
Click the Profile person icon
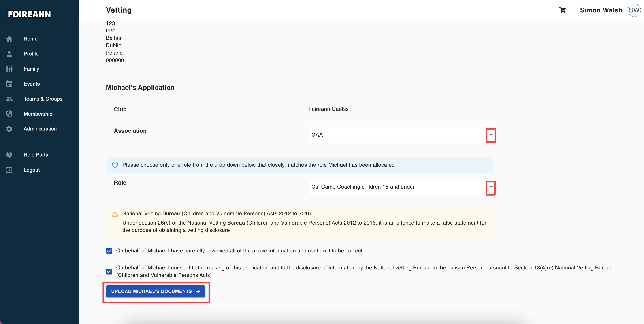(9, 54)
